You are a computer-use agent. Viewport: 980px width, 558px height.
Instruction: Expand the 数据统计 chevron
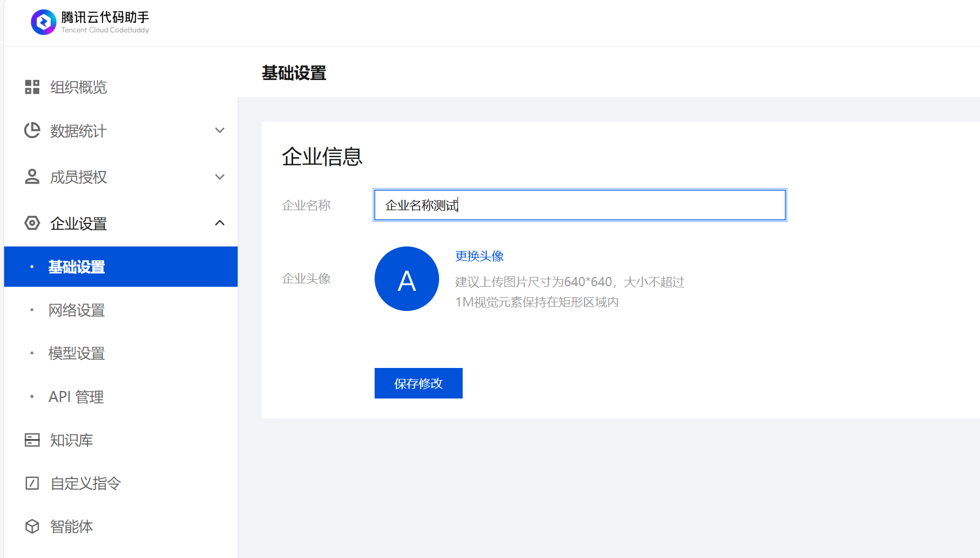point(219,131)
